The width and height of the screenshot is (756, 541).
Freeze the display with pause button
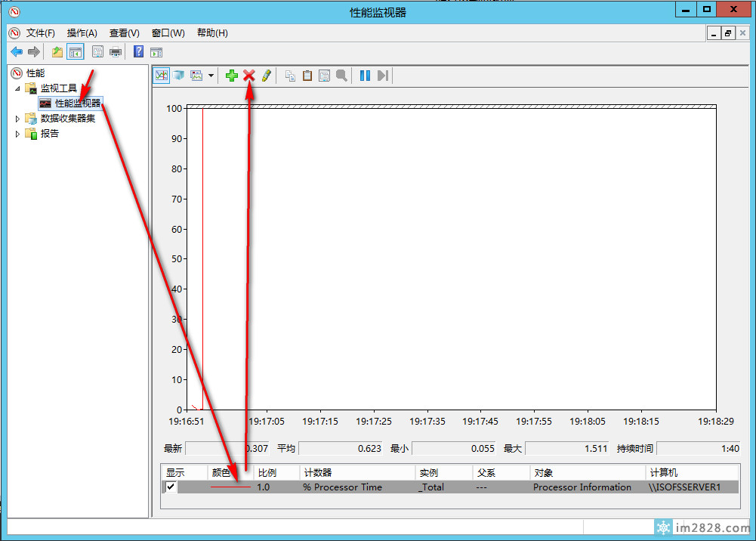click(x=365, y=76)
